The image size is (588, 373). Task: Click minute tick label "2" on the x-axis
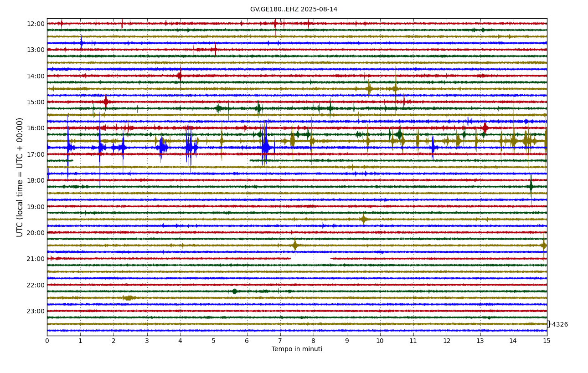(x=113, y=341)
